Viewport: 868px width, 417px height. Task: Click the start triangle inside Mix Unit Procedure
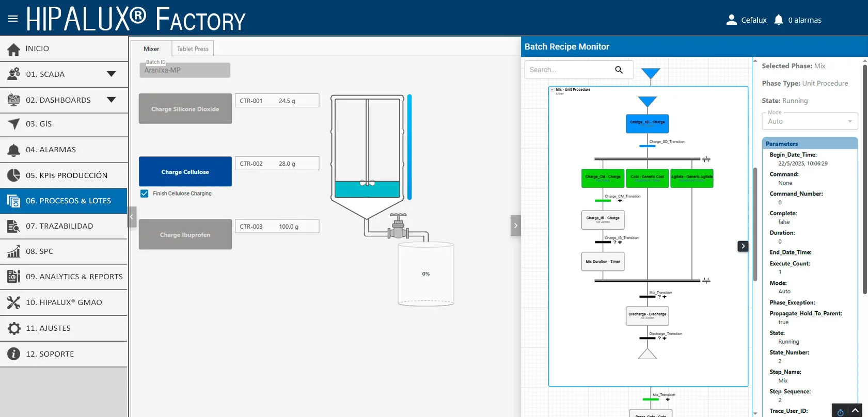pos(648,101)
